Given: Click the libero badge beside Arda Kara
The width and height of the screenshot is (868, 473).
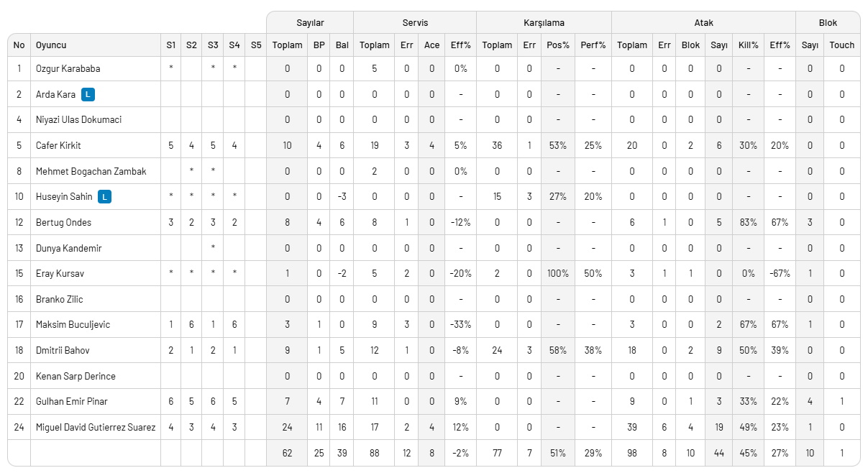Looking at the screenshot, I should (88, 94).
